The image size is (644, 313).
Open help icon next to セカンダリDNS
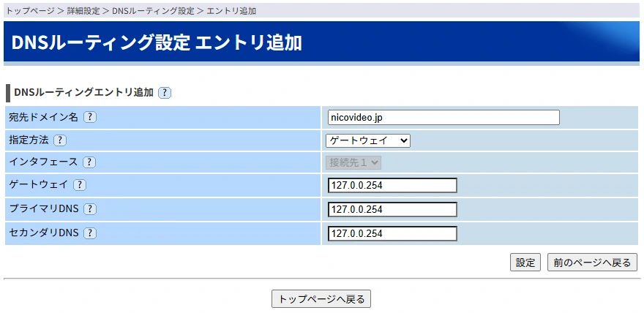click(x=90, y=233)
